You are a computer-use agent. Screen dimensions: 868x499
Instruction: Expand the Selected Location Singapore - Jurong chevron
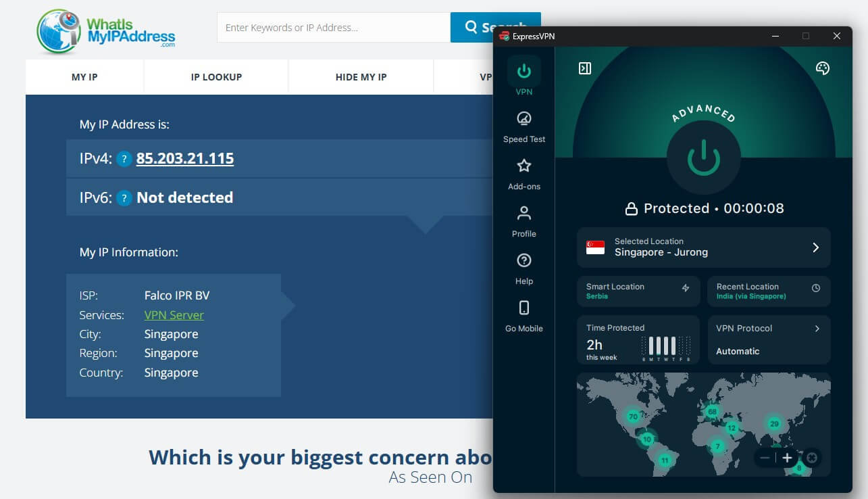[x=815, y=247]
